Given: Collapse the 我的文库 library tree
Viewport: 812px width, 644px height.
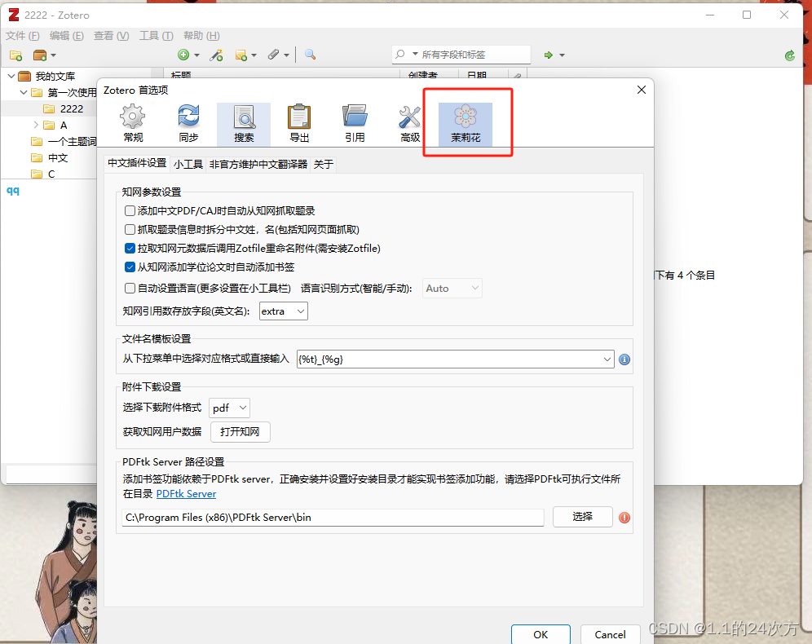Looking at the screenshot, I should click(x=11, y=76).
